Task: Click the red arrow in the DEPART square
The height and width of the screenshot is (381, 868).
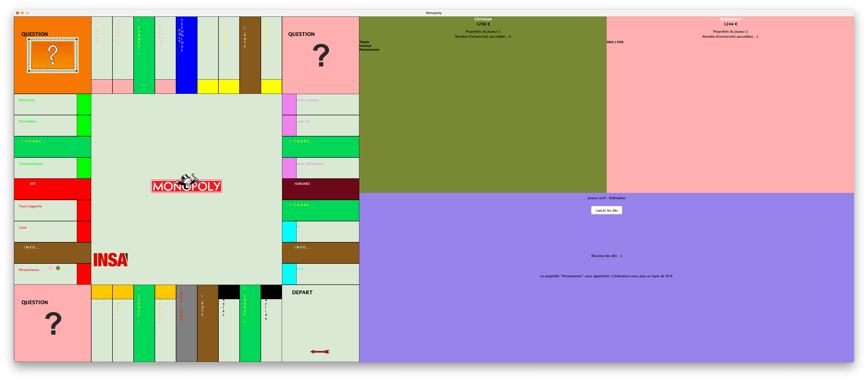Action: pos(320,352)
